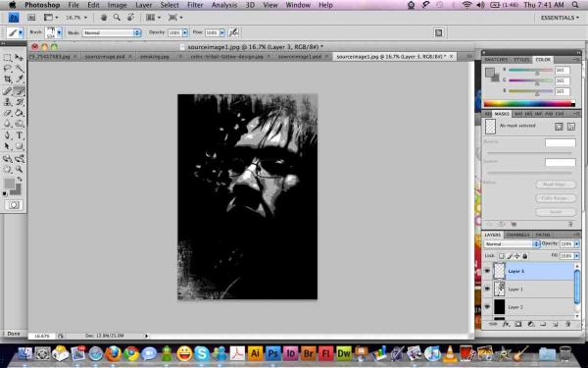The image size is (588, 368).
Task: Select the Eyedropper tool
Action: [x=20, y=79]
